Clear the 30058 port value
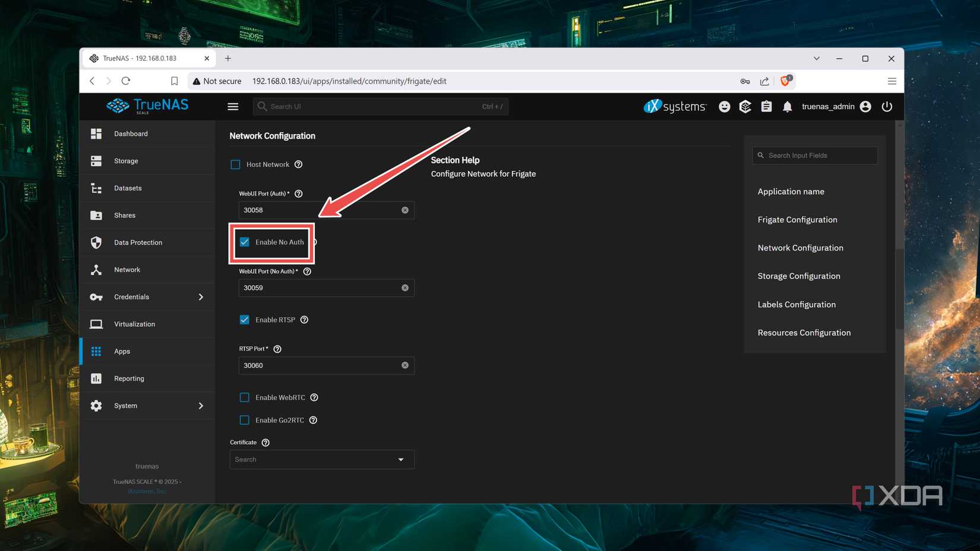 tap(405, 210)
